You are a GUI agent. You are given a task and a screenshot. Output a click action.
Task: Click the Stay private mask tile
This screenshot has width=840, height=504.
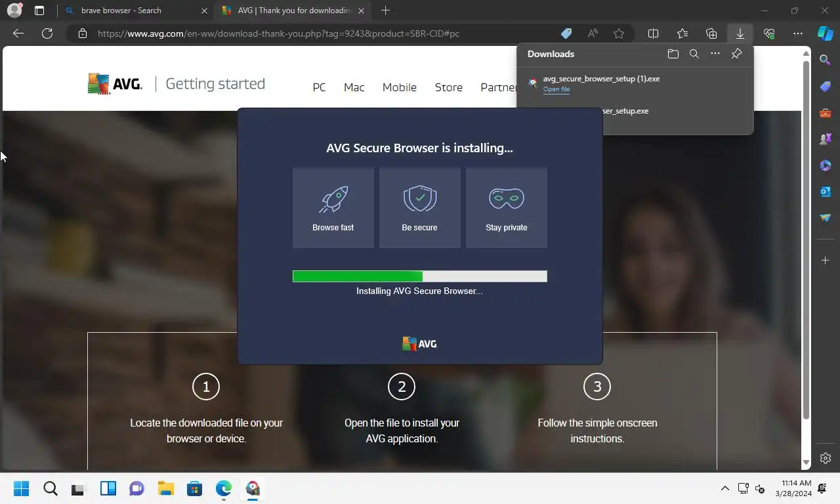507,208
